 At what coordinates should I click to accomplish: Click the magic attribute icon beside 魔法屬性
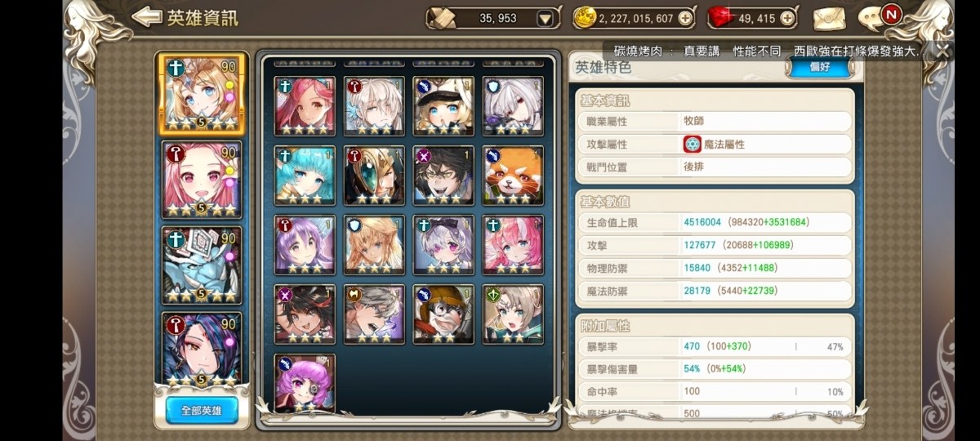(693, 145)
